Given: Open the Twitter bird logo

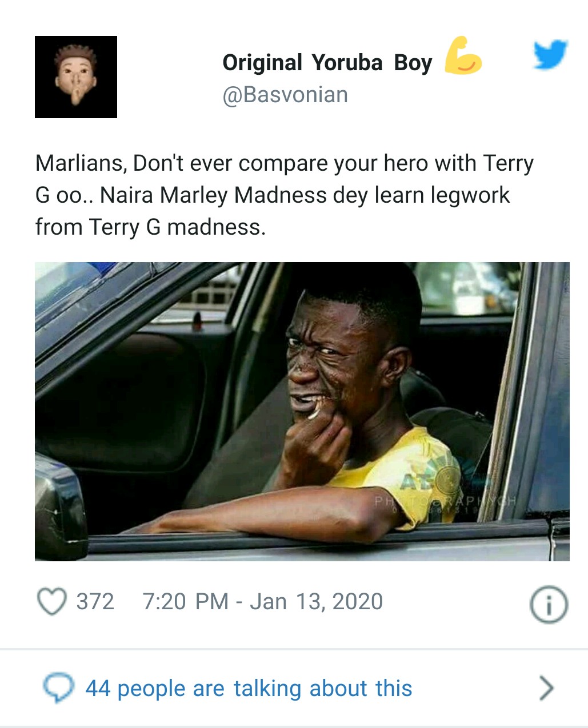Looking at the screenshot, I should 550,55.
